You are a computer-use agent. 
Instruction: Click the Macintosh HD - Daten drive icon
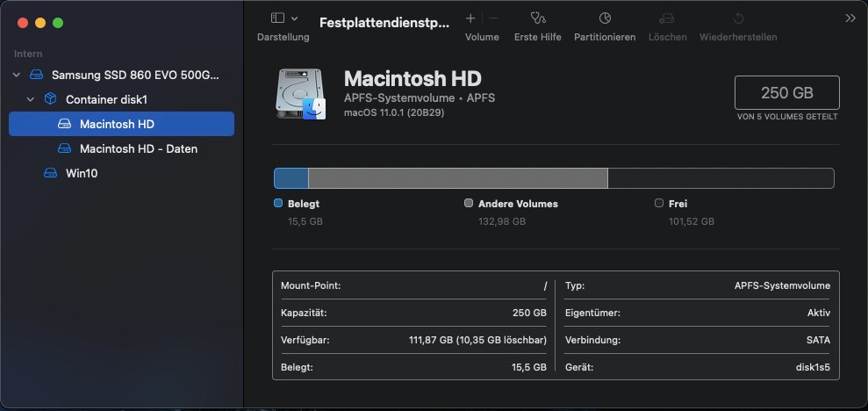(x=65, y=149)
